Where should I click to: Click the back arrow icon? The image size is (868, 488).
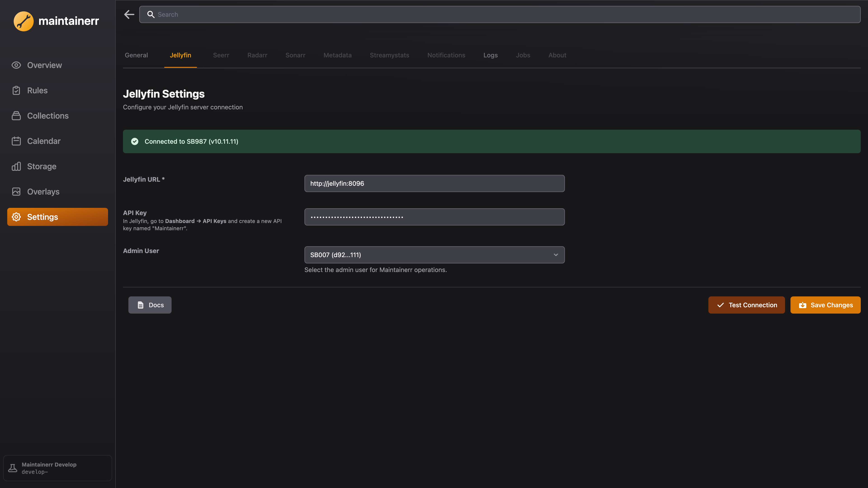(129, 14)
